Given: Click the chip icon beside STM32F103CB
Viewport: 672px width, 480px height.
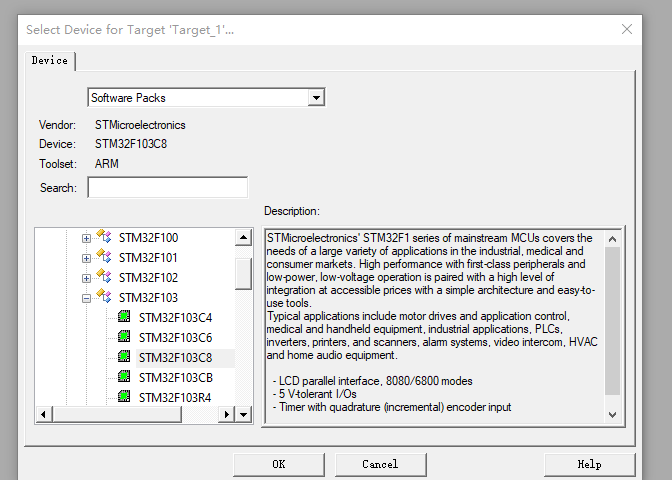Looking at the screenshot, I should point(124,377).
